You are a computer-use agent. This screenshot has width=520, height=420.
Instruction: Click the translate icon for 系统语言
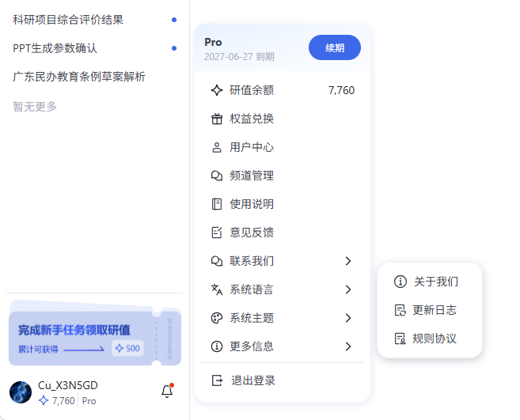217,289
